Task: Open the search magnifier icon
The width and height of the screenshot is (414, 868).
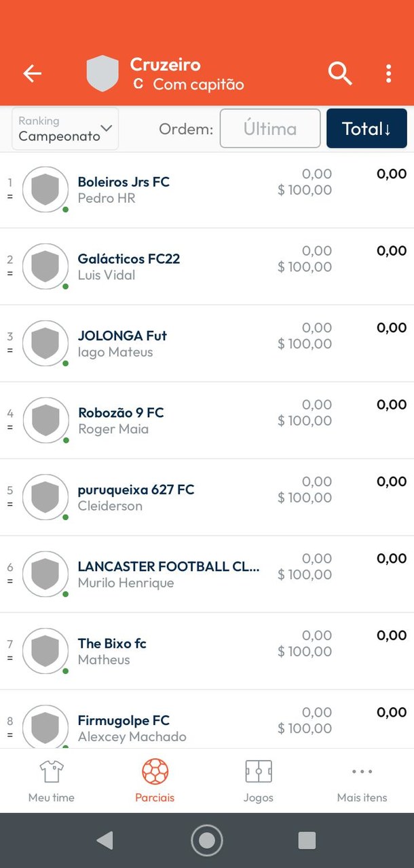Action: tap(339, 73)
